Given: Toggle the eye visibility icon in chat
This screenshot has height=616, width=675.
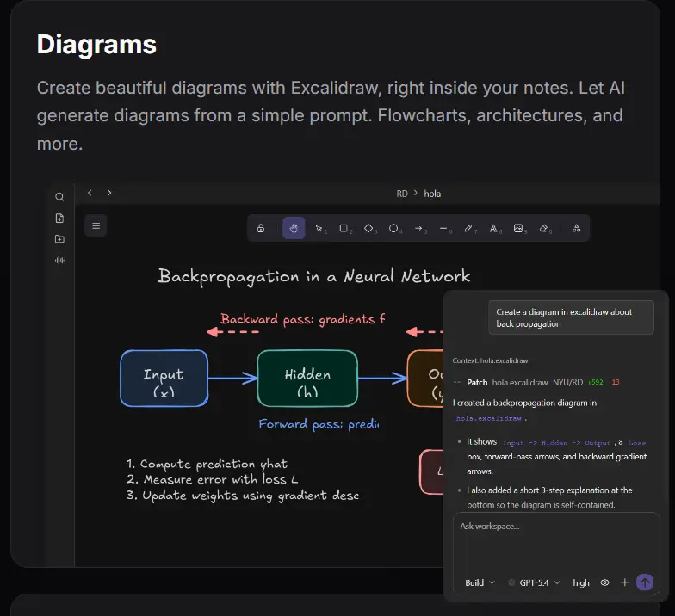Looking at the screenshot, I should [x=604, y=582].
